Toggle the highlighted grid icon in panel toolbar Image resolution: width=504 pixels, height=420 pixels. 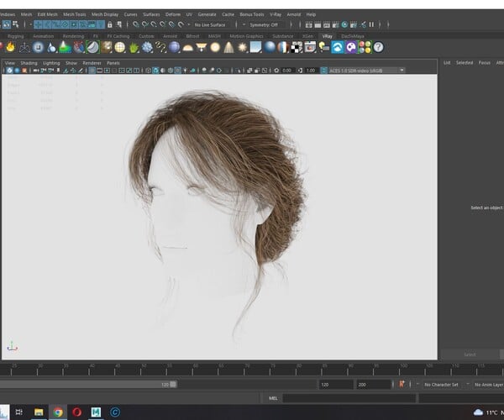coord(92,71)
